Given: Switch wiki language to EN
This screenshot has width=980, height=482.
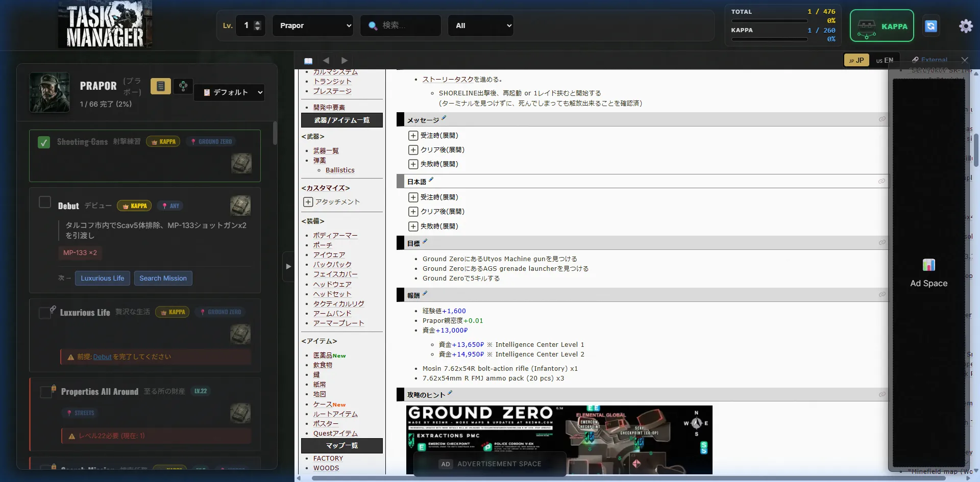Looking at the screenshot, I should (885, 60).
